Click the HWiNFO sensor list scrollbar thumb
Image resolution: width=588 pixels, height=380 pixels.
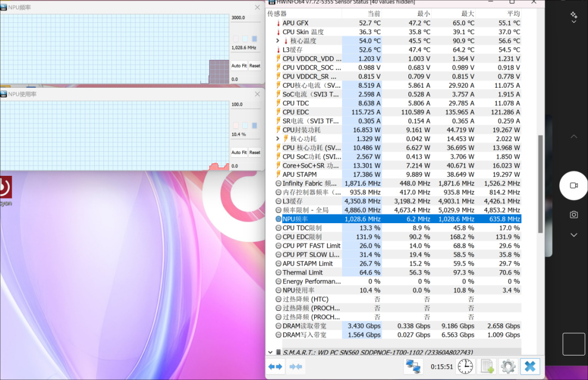pos(541,184)
